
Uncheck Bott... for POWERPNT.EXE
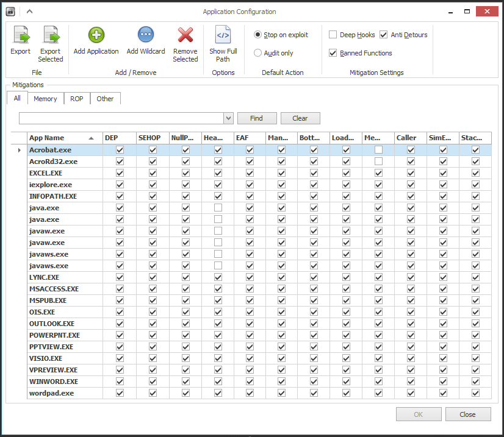(314, 335)
